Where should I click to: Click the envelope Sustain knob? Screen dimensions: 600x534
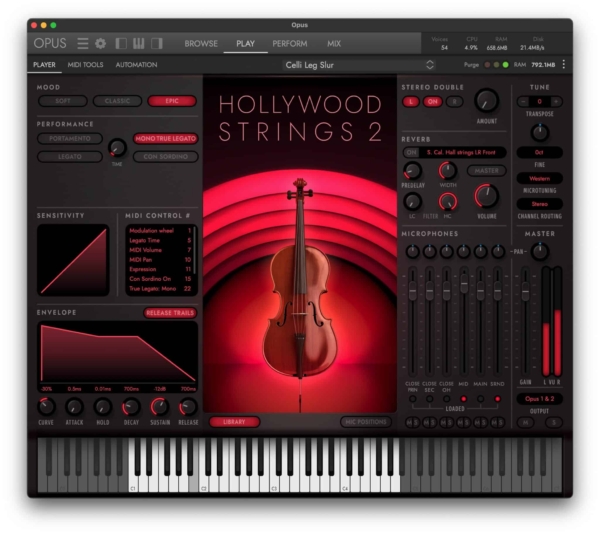pyautogui.click(x=160, y=407)
